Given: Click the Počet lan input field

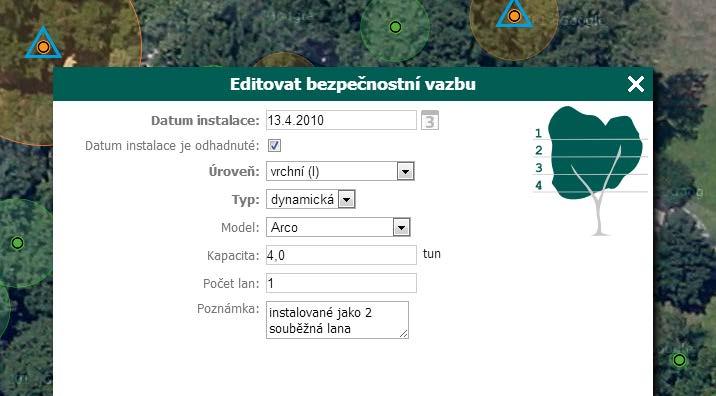Looking at the screenshot, I should coord(341,283).
